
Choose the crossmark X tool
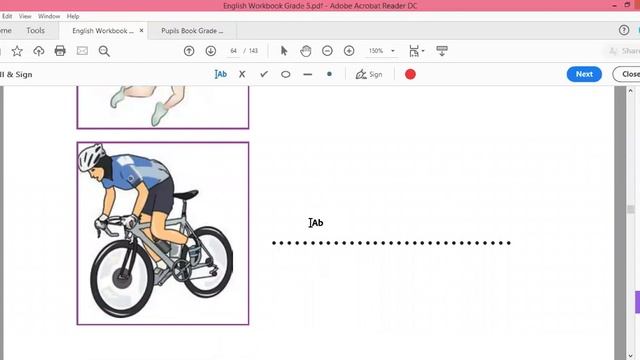[242, 74]
